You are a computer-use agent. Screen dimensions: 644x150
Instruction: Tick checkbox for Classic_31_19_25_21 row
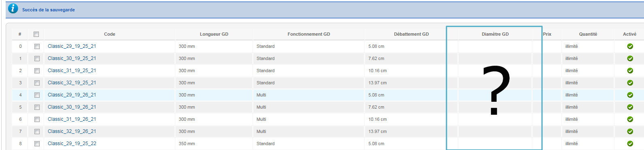point(37,71)
